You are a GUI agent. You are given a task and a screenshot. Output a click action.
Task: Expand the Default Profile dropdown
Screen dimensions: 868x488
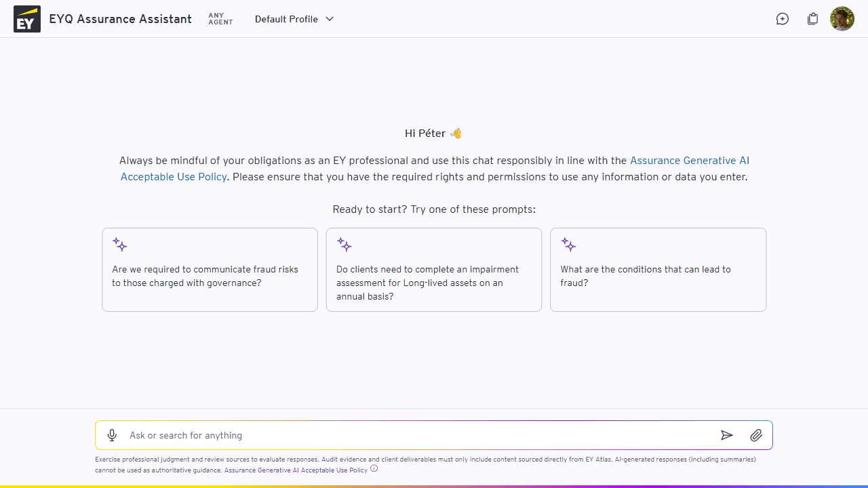(294, 19)
